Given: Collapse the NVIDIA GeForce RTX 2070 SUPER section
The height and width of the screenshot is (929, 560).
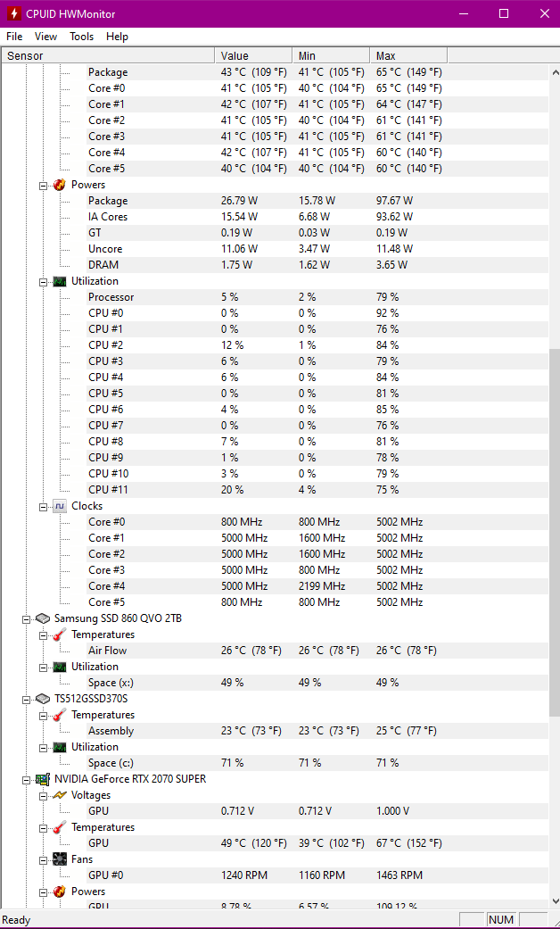Looking at the screenshot, I should pos(26,779).
